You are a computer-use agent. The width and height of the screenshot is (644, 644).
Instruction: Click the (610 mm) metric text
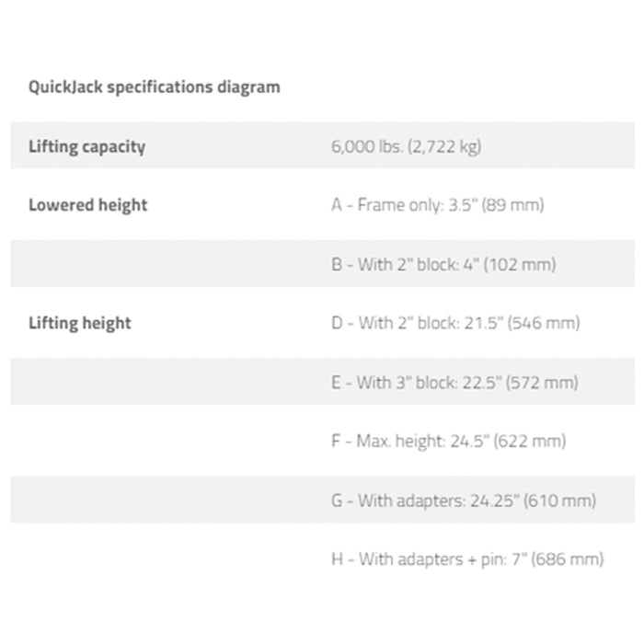pyautogui.click(x=559, y=500)
